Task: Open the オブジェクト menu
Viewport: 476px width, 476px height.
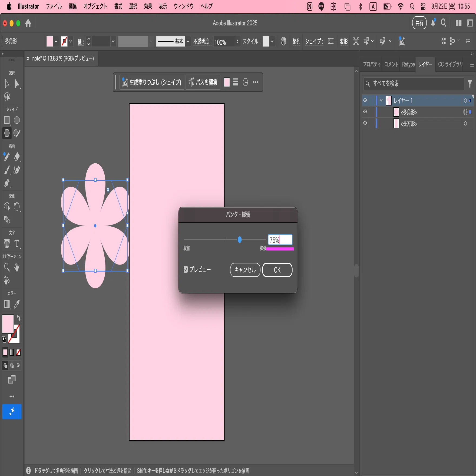Action: pos(95,6)
